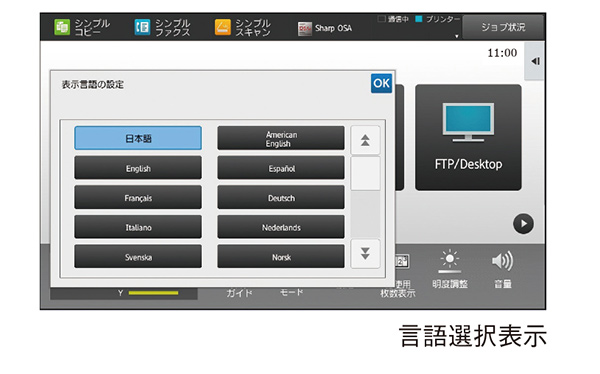Pick Italiano language
This screenshot has height=374, width=600.
click(x=138, y=227)
